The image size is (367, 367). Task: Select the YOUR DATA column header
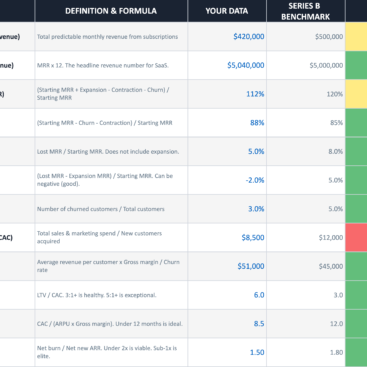coord(227,11)
